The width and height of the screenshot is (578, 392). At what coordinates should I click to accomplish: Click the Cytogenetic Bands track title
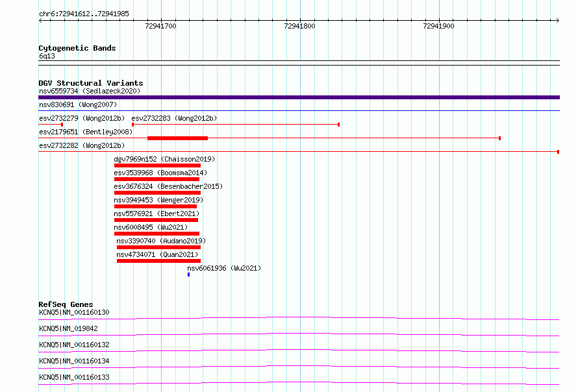tap(77, 48)
